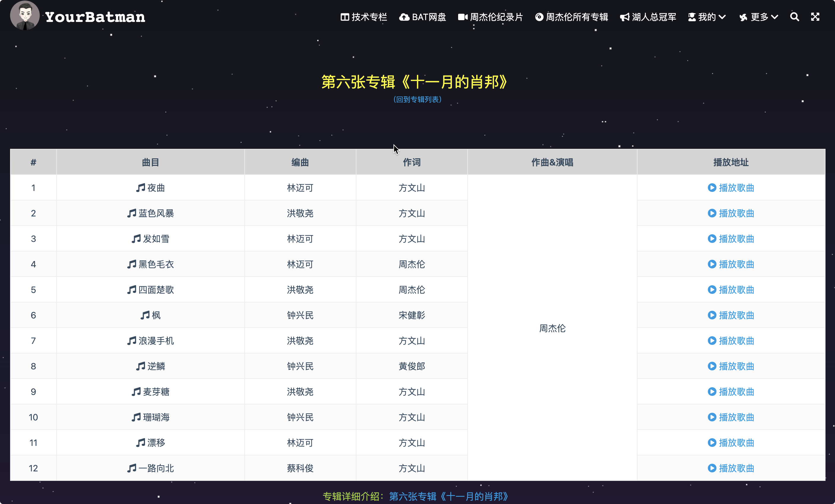This screenshot has width=835, height=504.
Task: Click the 曲目 column header
Action: [x=150, y=162]
